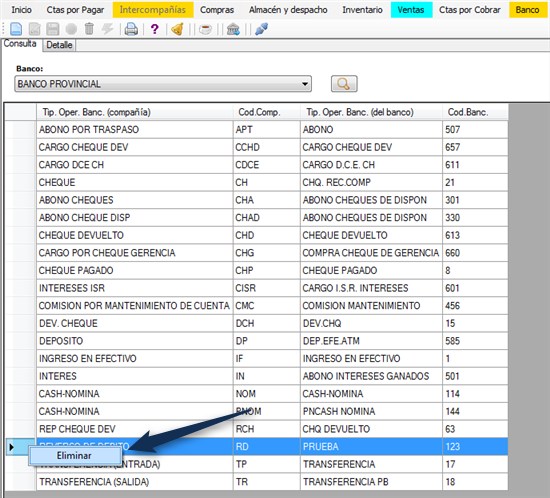Select the CARGO D.C.E. CH cell
The width and height of the screenshot is (550, 498).
371,165
